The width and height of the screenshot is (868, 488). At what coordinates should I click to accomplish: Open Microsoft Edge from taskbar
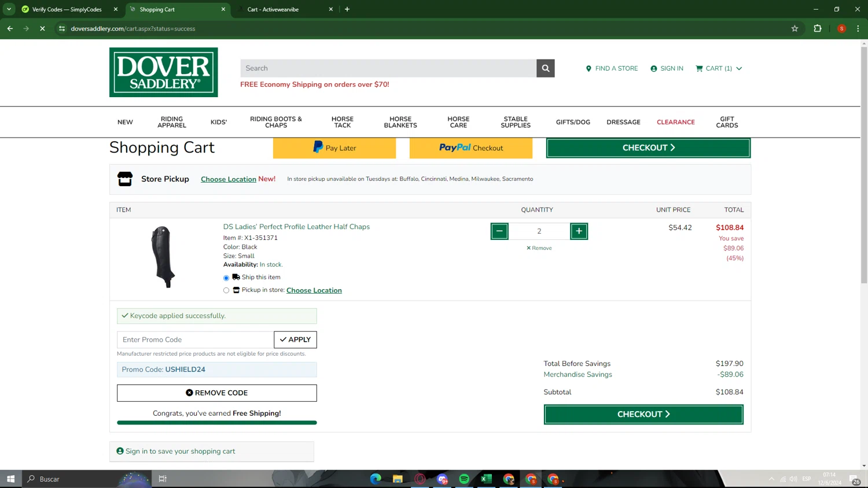tap(376, 479)
